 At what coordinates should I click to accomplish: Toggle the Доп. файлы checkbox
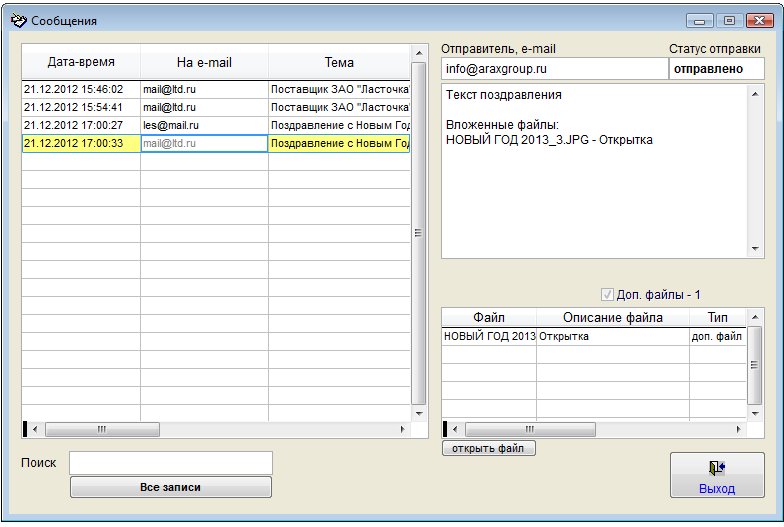point(607,294)
